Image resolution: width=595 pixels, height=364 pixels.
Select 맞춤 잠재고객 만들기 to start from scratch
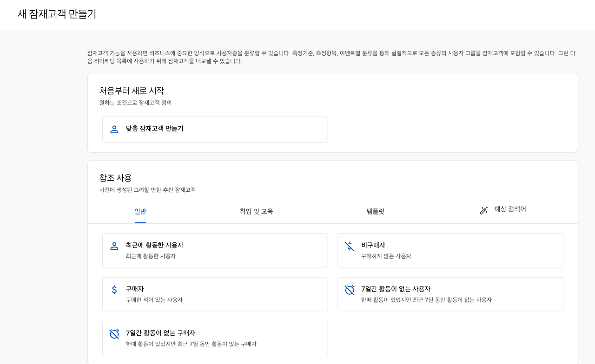[x=215, y=129]
